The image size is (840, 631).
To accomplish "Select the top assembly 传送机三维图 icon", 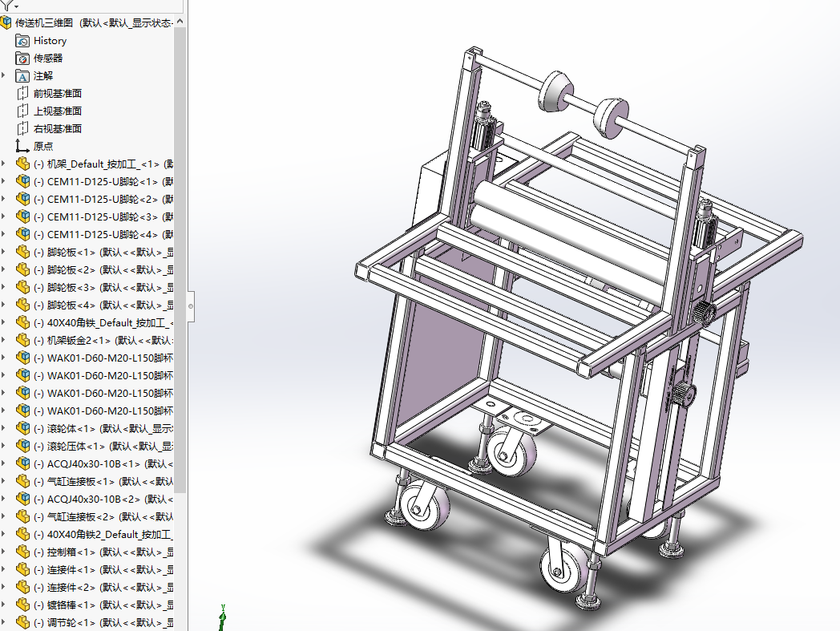I will (x=6, y=22).
